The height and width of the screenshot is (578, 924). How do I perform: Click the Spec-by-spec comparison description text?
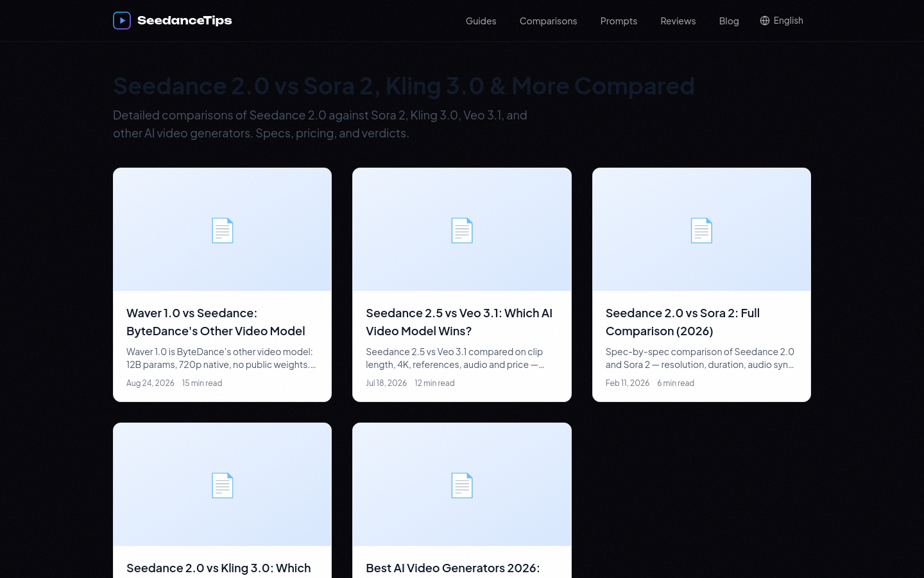[700, 358]
